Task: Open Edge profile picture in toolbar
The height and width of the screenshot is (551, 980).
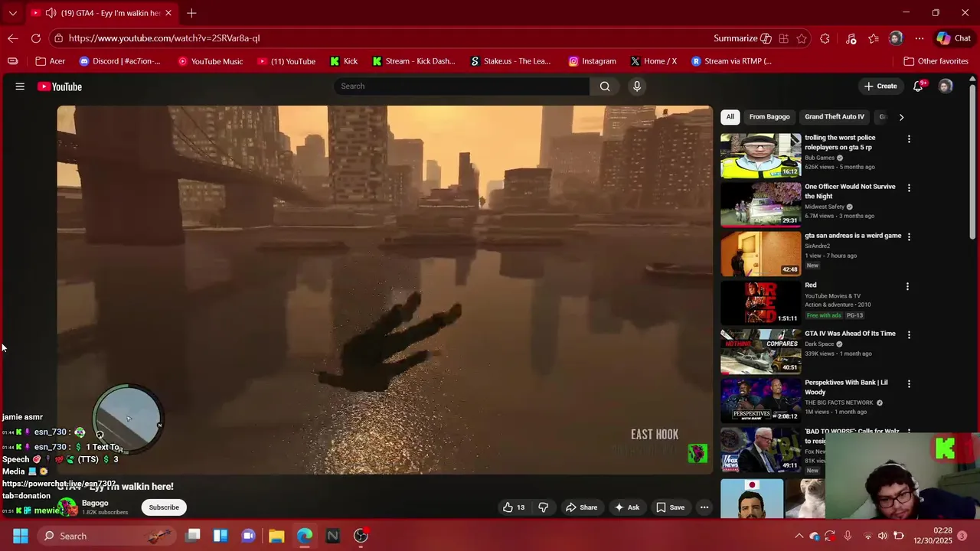Action: click(896, 38)
